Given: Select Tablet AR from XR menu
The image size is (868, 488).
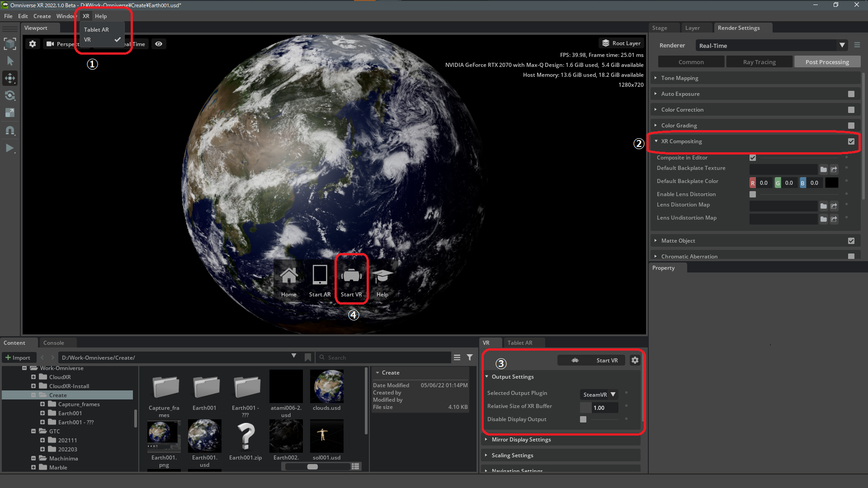Looking at the screenshot, I should point(96,30).
